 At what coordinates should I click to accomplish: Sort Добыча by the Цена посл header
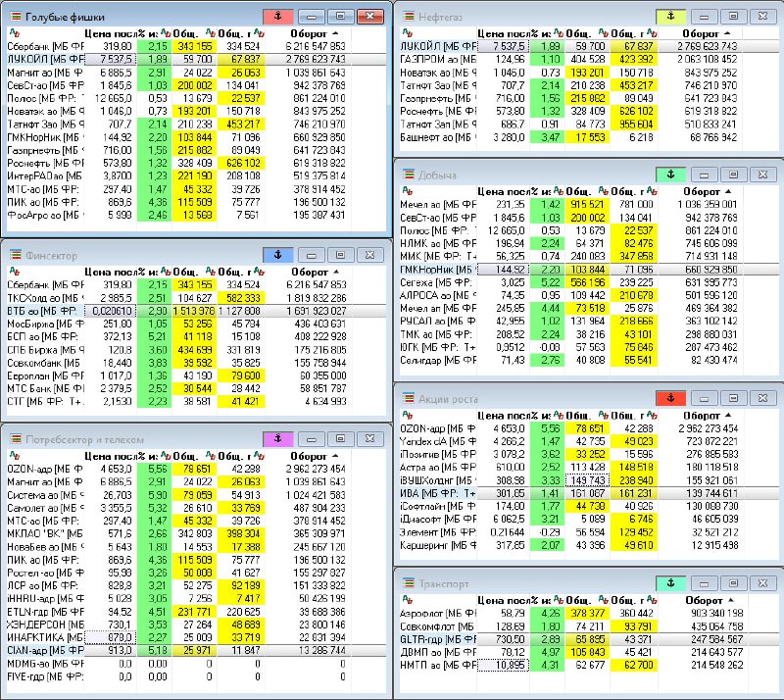(503, 191)
